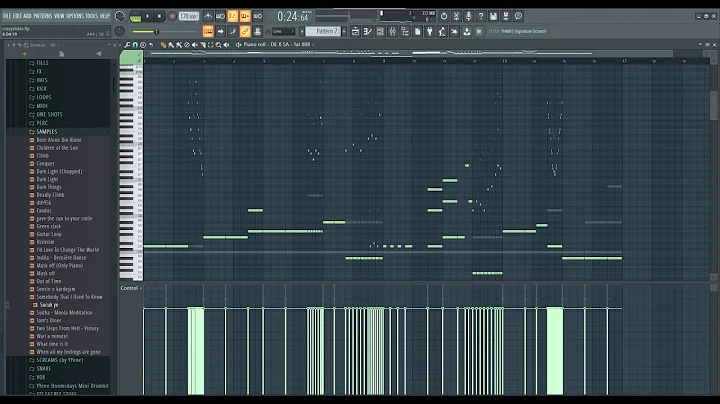Click the audio editor scissors icon
This screenshot has height=404, width=720.
point(456,16)
